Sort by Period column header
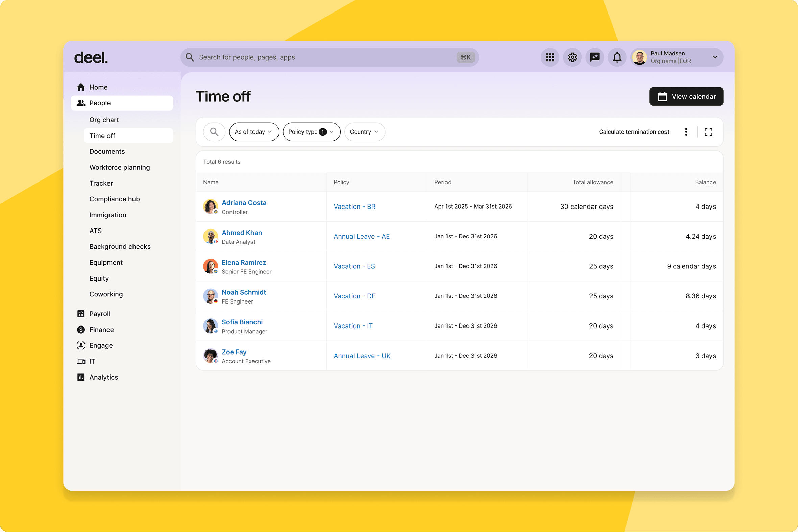This screenshot has height=532, width=798. point(443,182)
